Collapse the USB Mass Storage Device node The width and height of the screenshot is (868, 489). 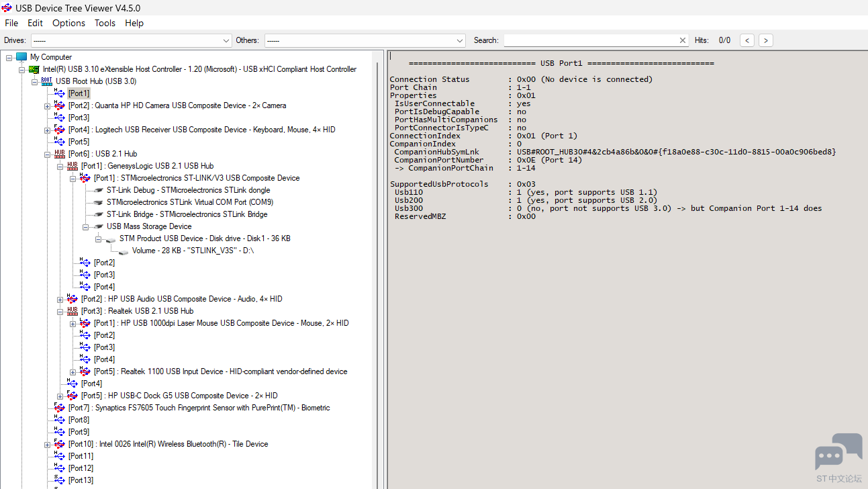tap(85, 227)
